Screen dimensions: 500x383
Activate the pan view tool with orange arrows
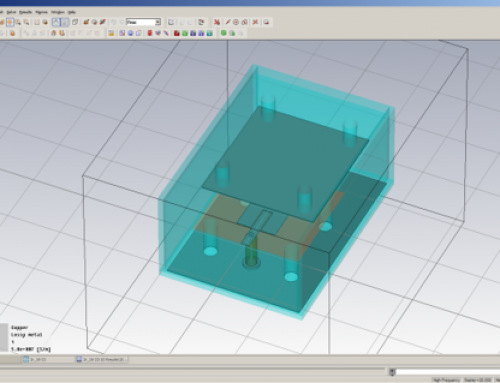point(10,22)
